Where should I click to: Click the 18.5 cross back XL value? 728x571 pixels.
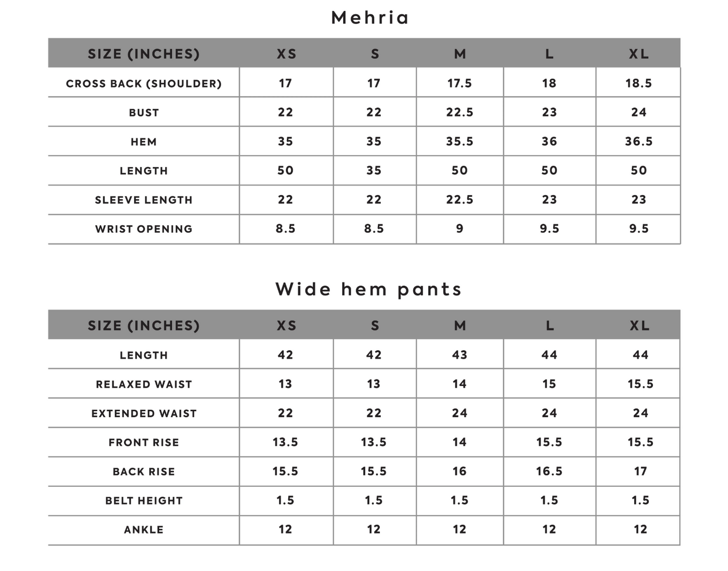point(638,83)
